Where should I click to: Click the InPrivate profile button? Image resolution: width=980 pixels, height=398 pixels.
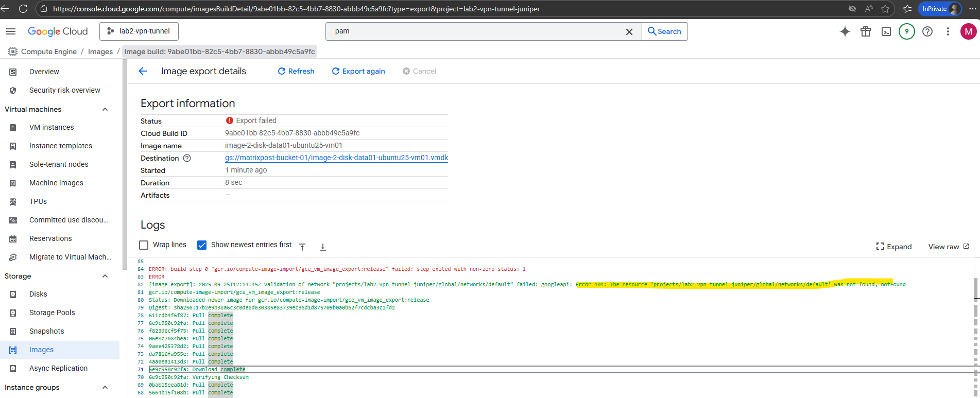coord(940,9)
